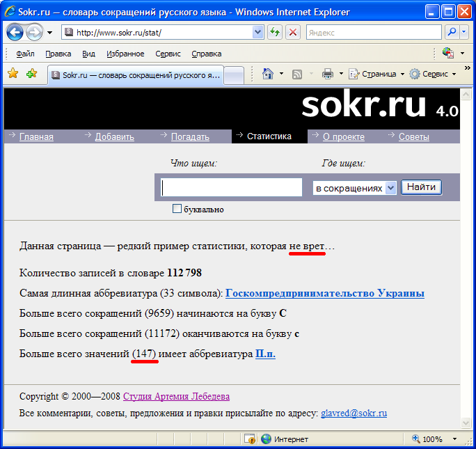Expand the Home button dropdown arrow
This screenshot has height=449, width=476.
pos(281,74)
